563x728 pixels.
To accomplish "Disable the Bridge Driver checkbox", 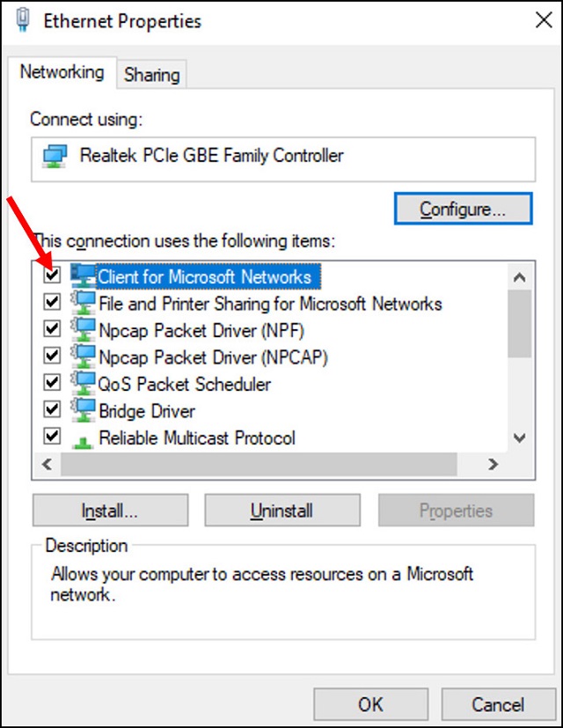I will pyautogui.click(x=52, y=409).
